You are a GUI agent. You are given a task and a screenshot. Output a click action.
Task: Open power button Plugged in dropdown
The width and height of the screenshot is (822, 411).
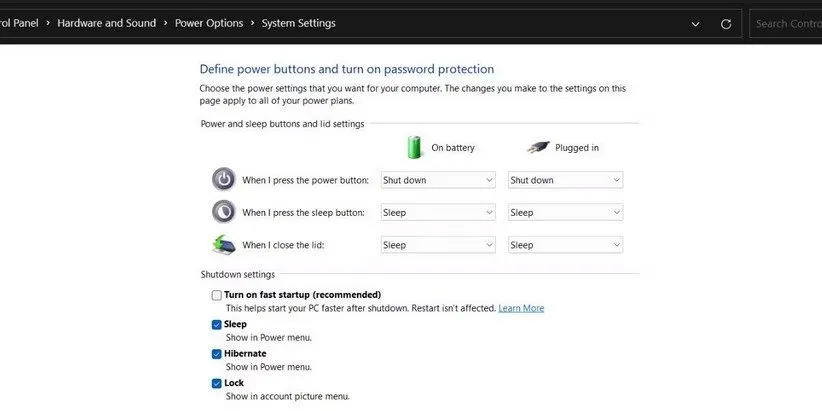565,180
